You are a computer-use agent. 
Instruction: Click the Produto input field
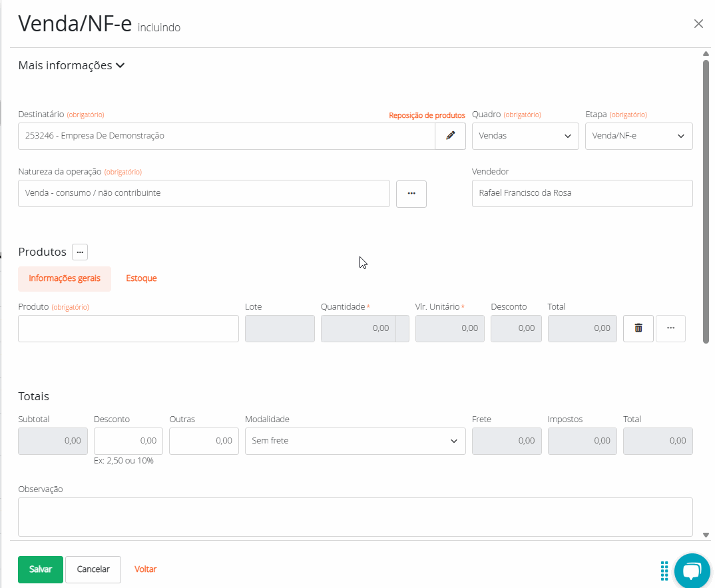(x=128, y=328)
